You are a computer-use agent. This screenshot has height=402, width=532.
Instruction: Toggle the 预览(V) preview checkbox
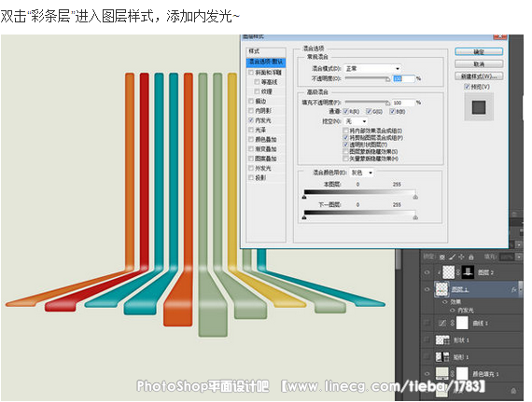(x=468, y=87)
